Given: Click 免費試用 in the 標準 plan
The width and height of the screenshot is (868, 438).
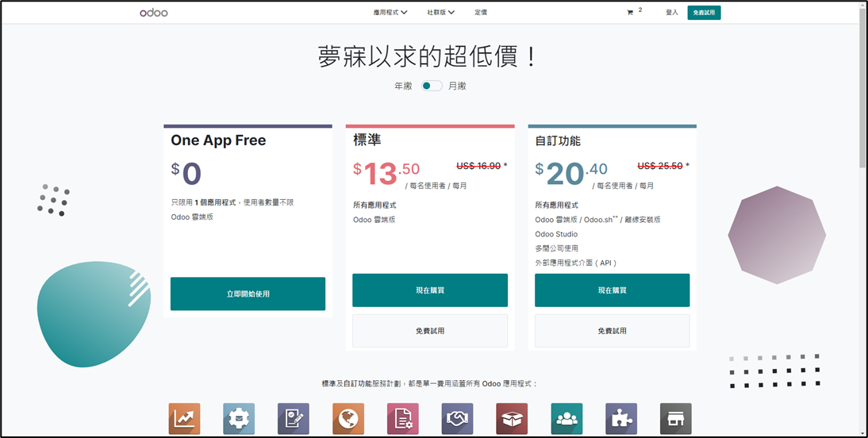Looking at the screenshot, I should (x=430, y=331).
